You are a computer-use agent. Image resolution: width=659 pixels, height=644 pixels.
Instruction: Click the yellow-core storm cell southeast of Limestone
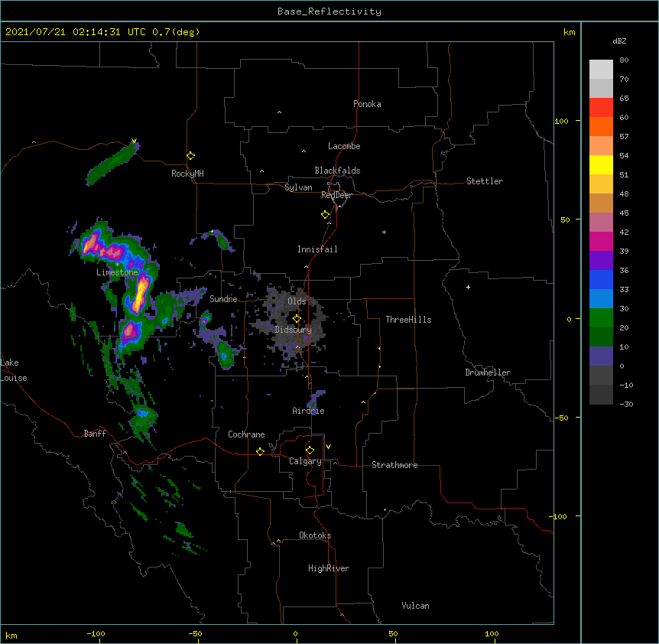(x=140, y=293)
